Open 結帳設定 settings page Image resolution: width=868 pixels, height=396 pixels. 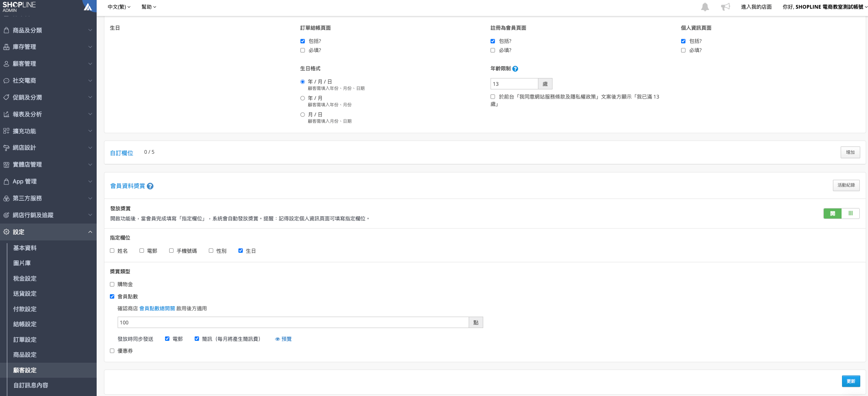tap(25, 324)
